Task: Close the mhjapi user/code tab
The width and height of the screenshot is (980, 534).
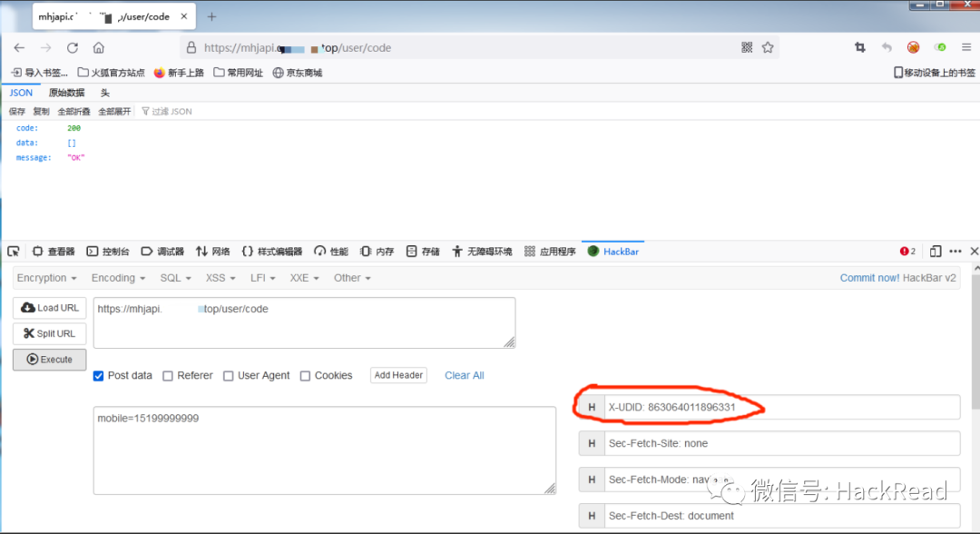Action: (183, 17)
